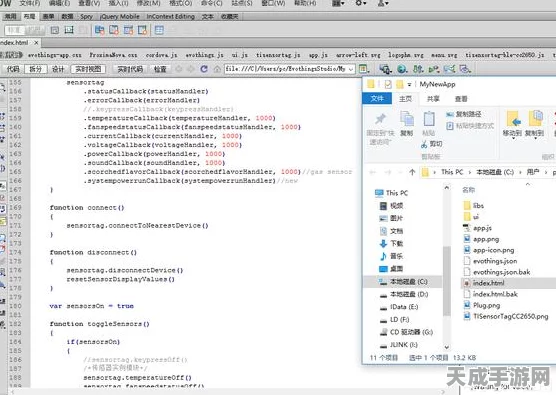Open related file cordova.js
The image size is (556, 395).
161,55
